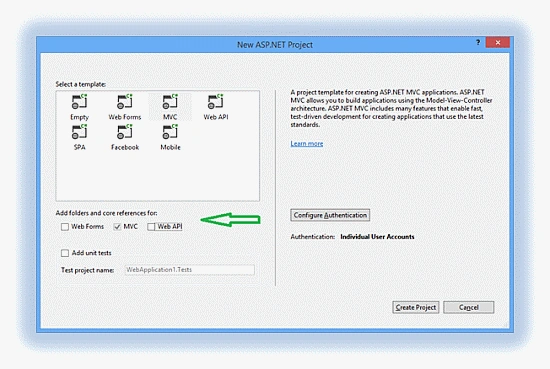550x369 pixels.
Task: Click the Test project name field
Action: [189, 270]
